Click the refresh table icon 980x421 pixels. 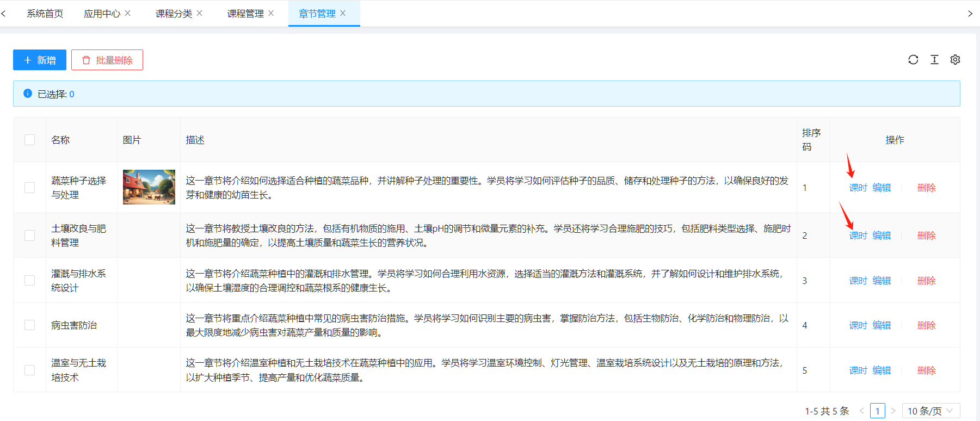click(913, 60)
